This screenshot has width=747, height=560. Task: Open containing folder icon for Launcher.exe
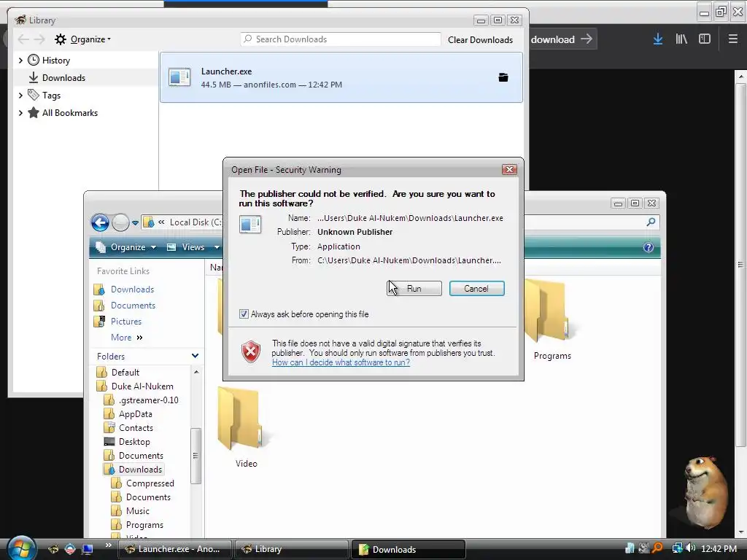[503, 77]
